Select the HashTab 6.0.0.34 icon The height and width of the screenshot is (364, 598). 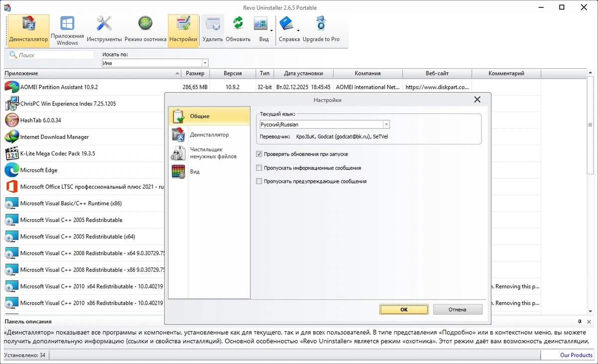point(12,120)
